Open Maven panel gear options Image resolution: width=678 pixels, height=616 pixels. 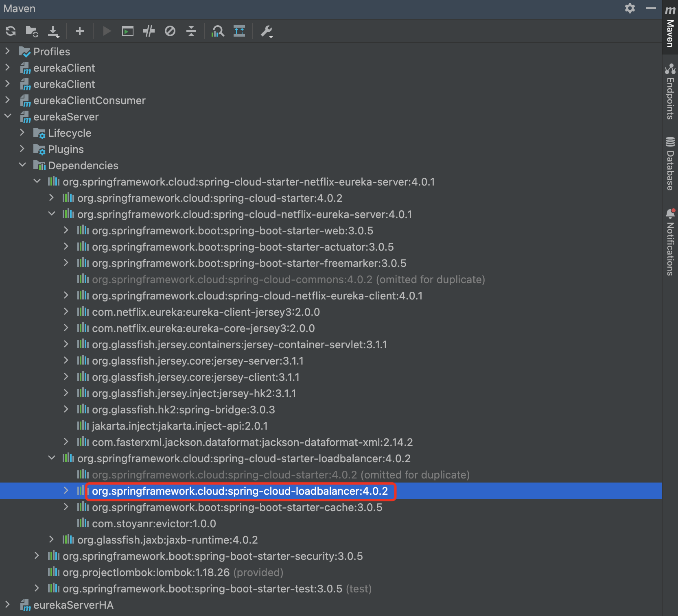tap(630, 8)
